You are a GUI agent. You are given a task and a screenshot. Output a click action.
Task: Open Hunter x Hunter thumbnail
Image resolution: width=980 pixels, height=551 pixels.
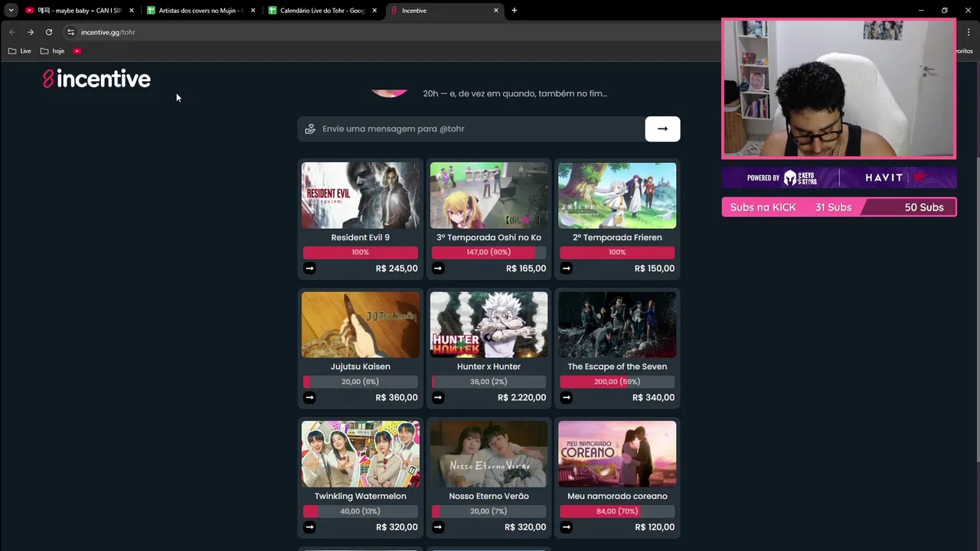[488, 324]
